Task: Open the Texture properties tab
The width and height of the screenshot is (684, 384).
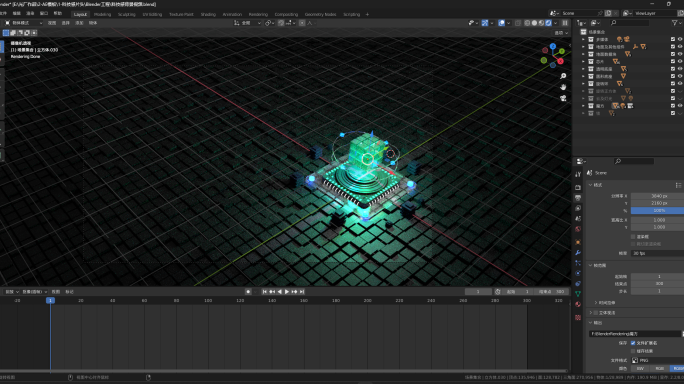Action: [578, 318]
